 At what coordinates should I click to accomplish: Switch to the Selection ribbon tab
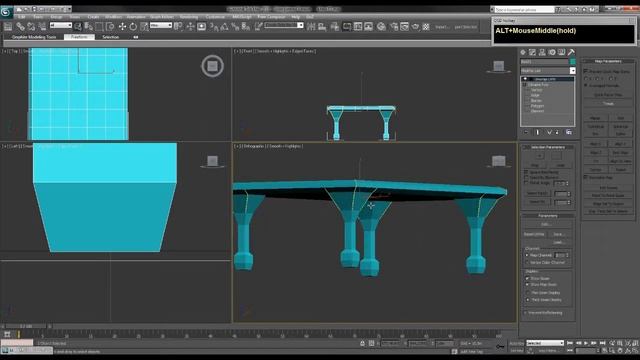tap(110, 37)
